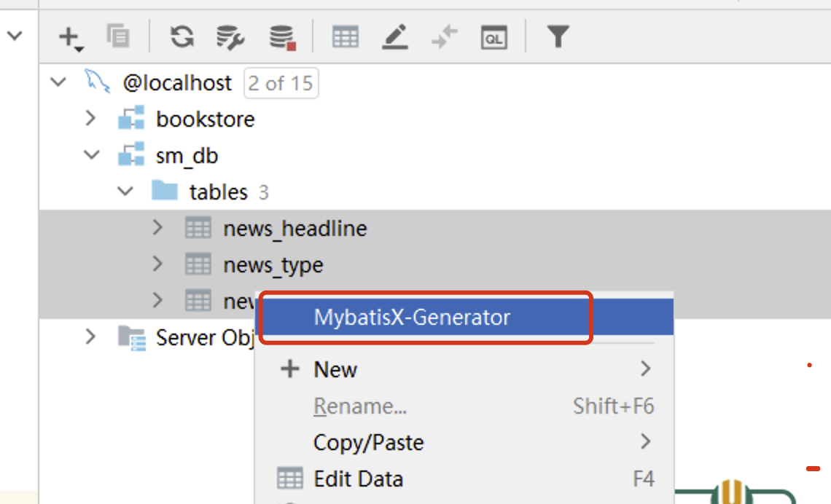Screen dimensions: 831x504
Task: Click the Refresh toolbar icon
Action: point(182,36)
